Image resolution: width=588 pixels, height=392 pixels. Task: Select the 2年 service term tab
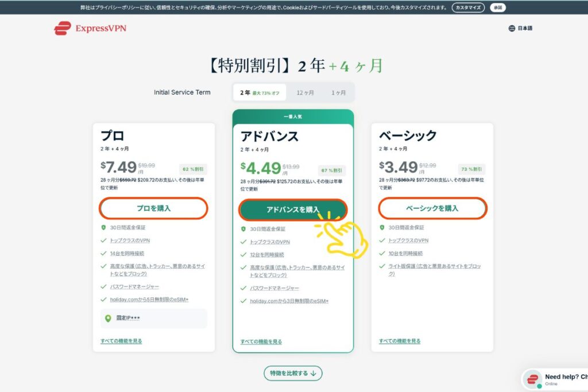260,92
